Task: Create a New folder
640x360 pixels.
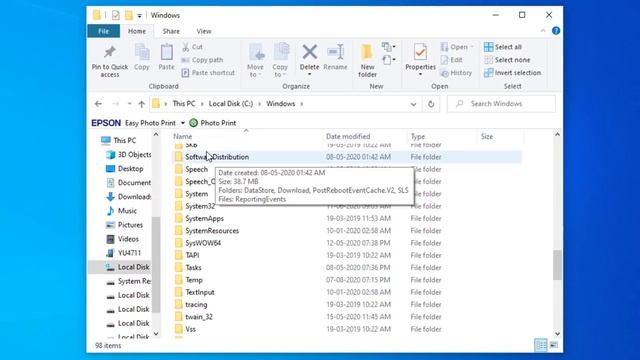Action: click(x=367, y=60)
